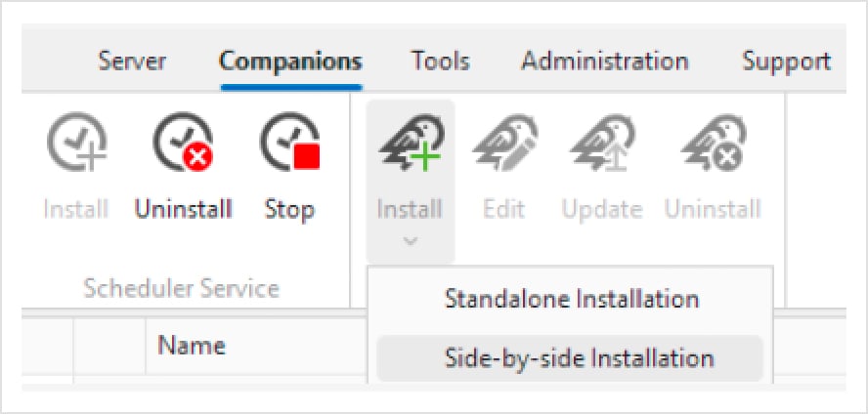Open the Tools tab

coord(440,61)
